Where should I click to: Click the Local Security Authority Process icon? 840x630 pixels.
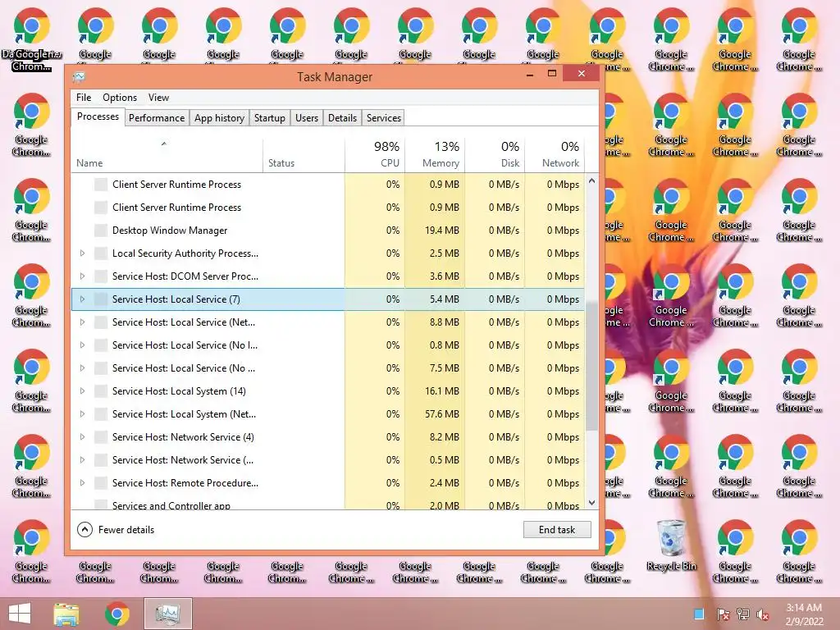click(x=101, y=253)
